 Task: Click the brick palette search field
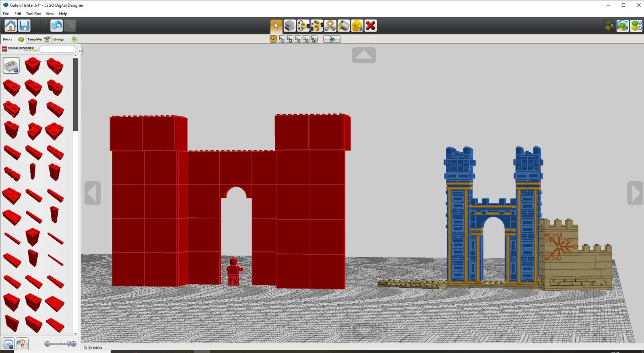pyautogui.click(x=58, y=49)
